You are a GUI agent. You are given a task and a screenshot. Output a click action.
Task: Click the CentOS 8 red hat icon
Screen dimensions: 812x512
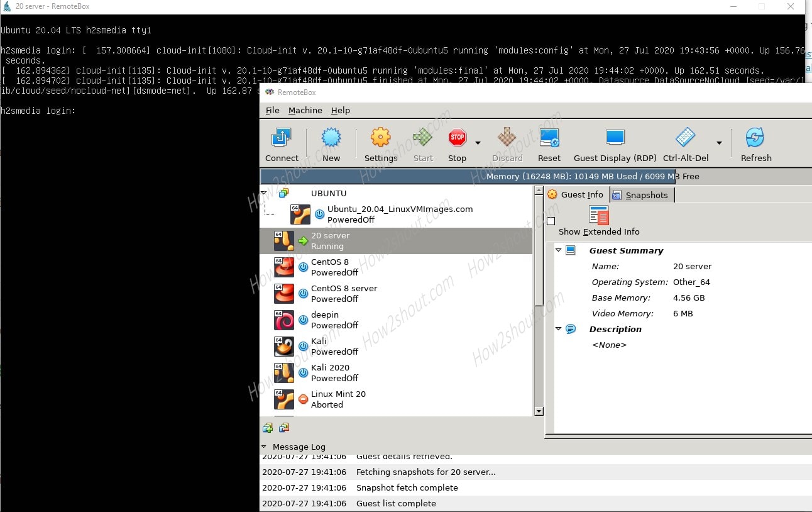click(x=284, y=267)
